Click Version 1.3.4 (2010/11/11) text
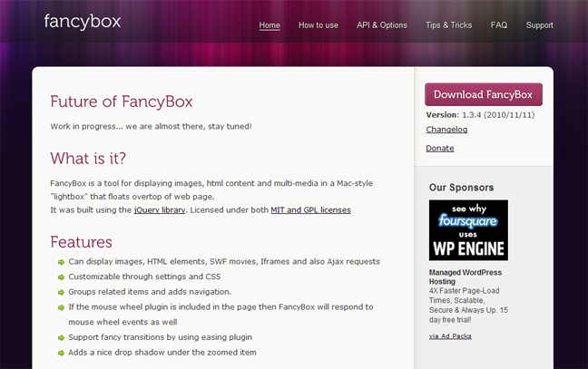 point(480,115)
